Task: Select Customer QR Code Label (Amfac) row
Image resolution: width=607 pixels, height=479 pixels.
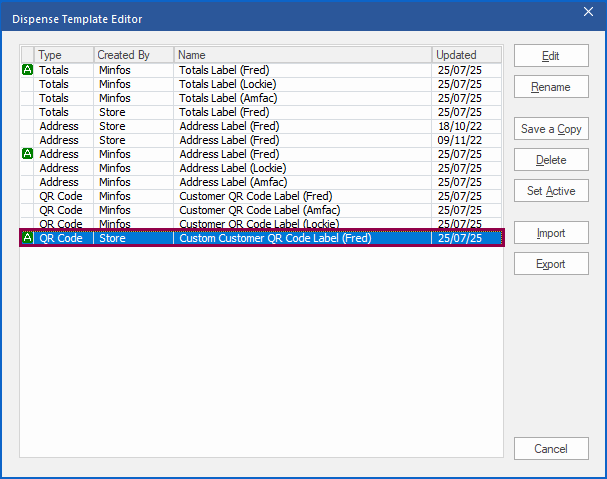Action: pyautogui.click(x=261, y=210)
